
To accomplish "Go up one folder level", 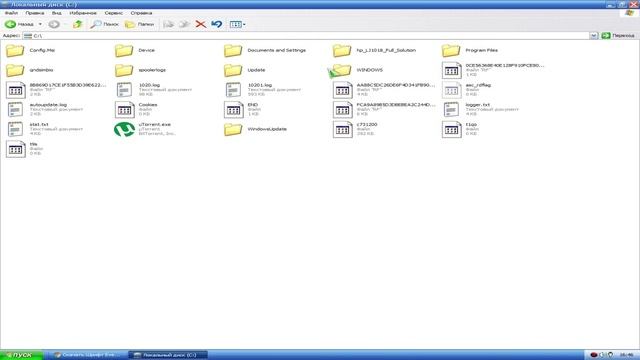I will [77, 24].
